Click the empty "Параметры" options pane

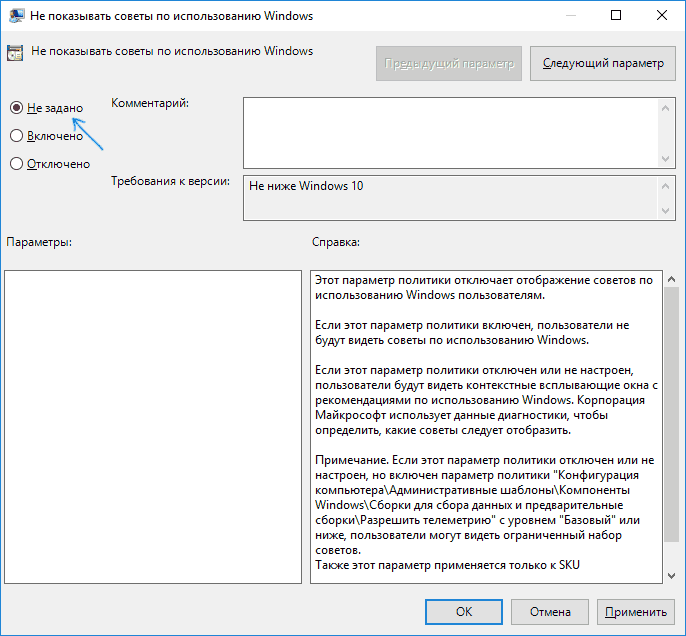(x=153, y=426)
